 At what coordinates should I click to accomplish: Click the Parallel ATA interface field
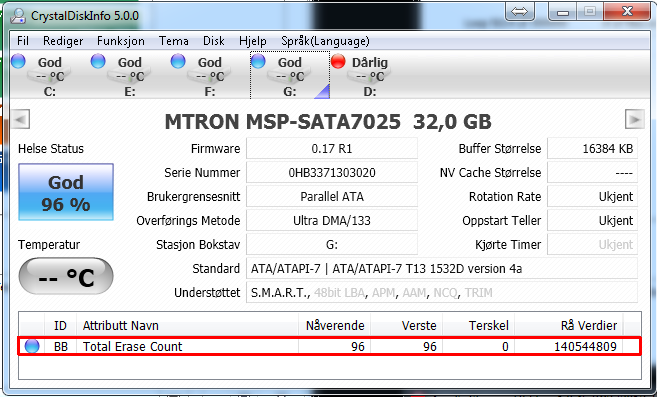point(332,196)
